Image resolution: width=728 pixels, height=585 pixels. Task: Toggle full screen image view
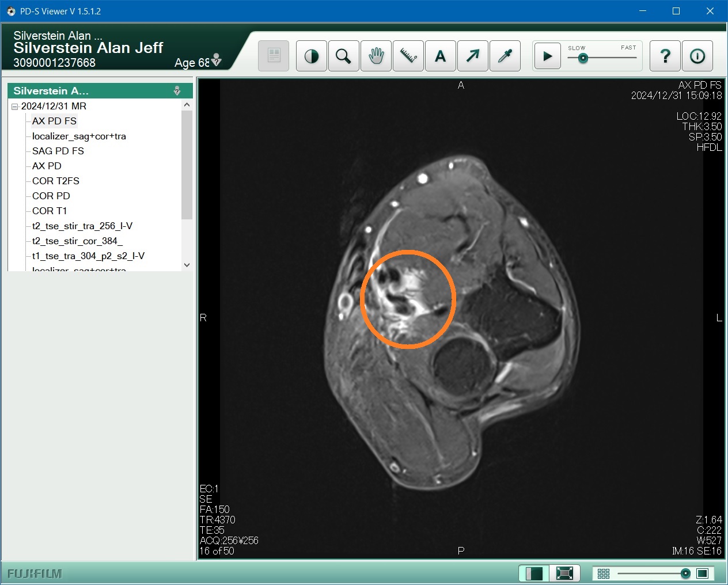click(564, 573)
